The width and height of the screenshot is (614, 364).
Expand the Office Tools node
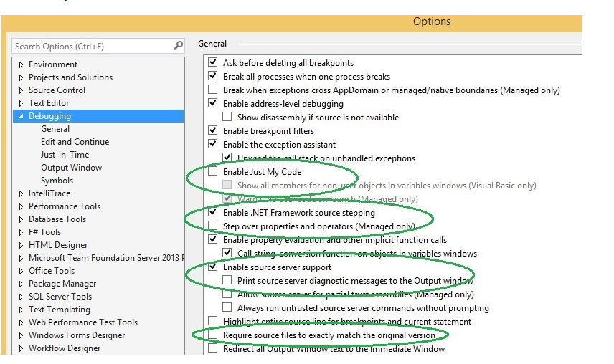point(21,271)
